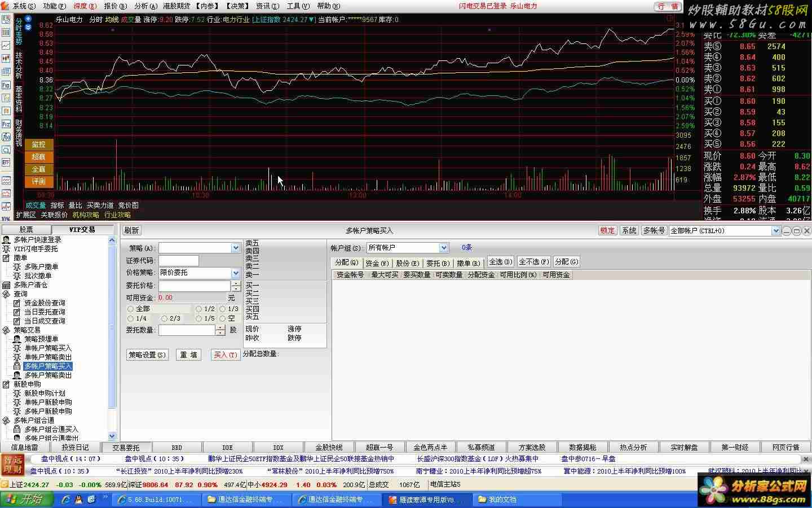The width and height of the screenshot is (812, 508).
Task: Open the 帐户组 所有帐户 dropdown
Action: pyautogui.click(x=444, y=248)
